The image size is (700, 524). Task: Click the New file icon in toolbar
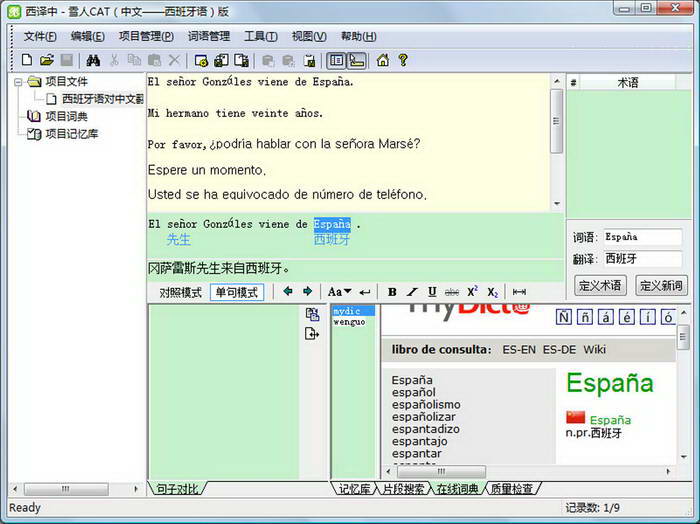click(27, 60)
